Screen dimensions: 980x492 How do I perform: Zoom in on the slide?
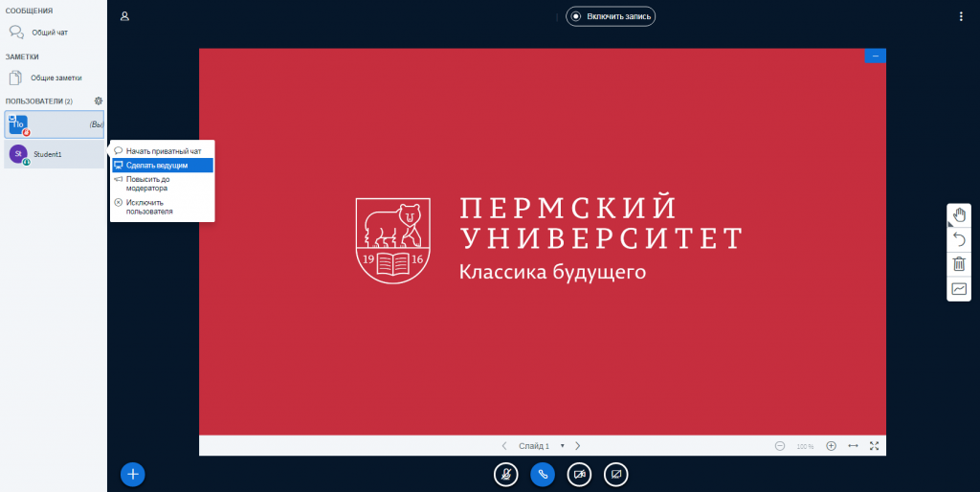click(831, 446)
